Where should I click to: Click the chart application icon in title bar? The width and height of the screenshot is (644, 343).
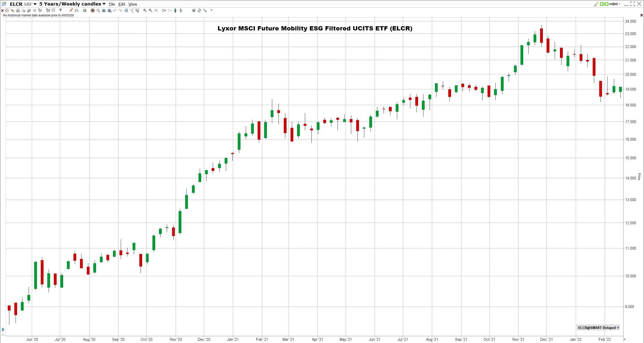click(x=4, y=4)
